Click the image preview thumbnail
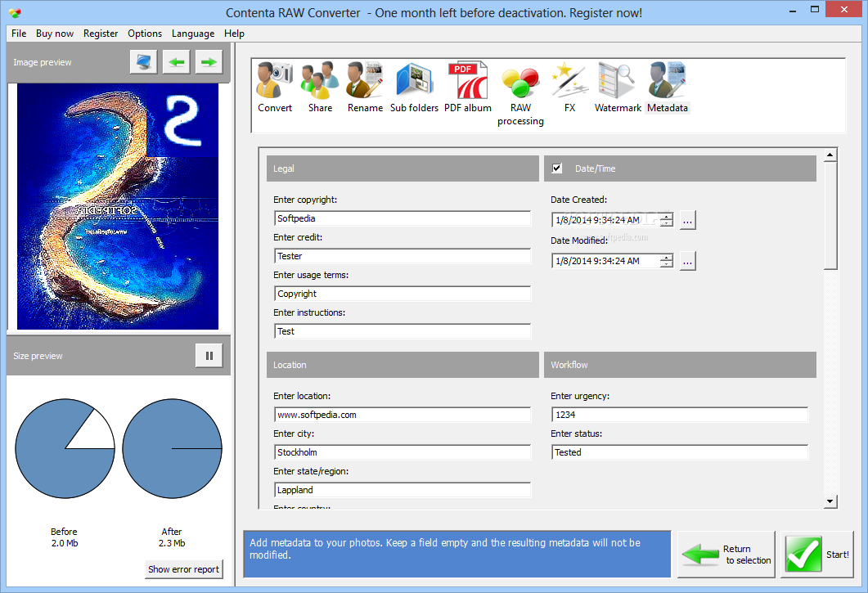 [x=118, y=206]
